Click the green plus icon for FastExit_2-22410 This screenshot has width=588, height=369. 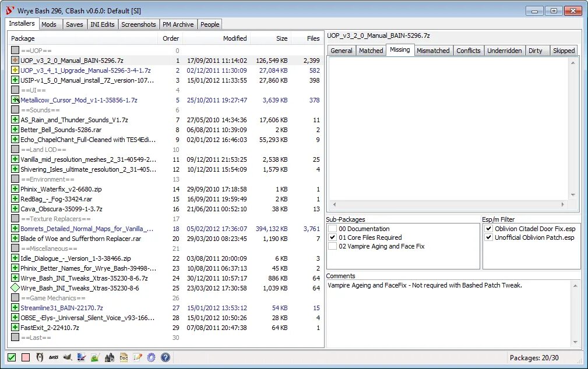click(x=15, y=328)
